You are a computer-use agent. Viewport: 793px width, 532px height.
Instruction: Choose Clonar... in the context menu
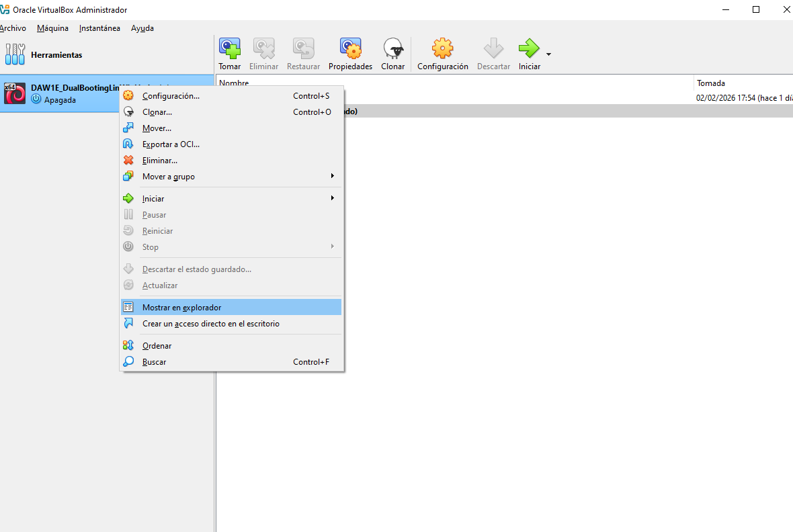coord(231,112)
